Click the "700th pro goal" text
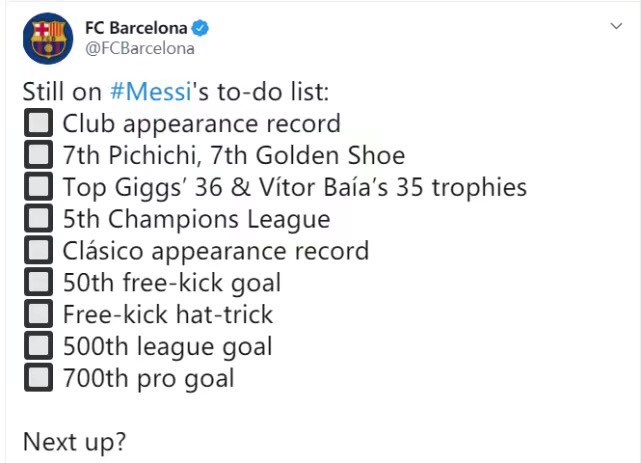641x463 pixels. click(x=148, y=379)
